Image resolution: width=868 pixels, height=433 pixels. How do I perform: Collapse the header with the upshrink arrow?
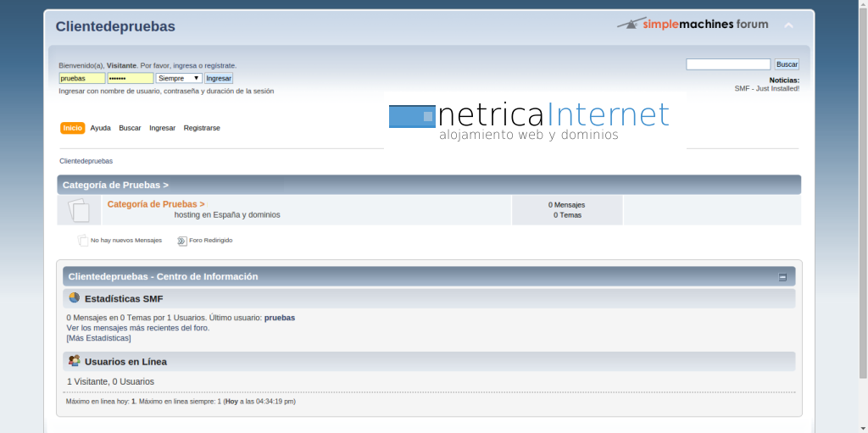[x=789, y=25]
